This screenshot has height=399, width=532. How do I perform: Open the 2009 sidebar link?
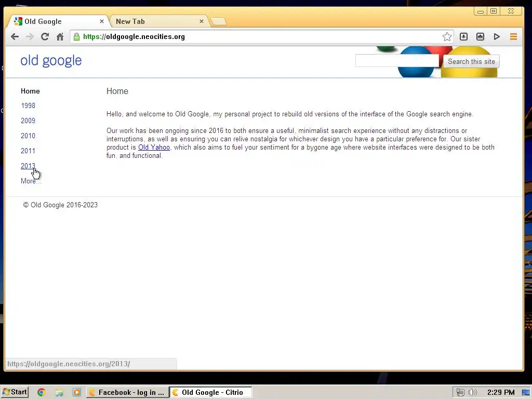[x=28, y=121]
